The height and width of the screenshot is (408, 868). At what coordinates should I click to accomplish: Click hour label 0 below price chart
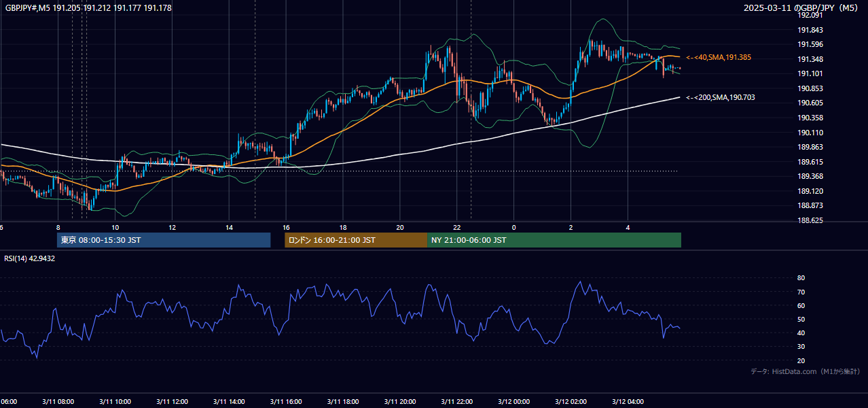(514, 227)
